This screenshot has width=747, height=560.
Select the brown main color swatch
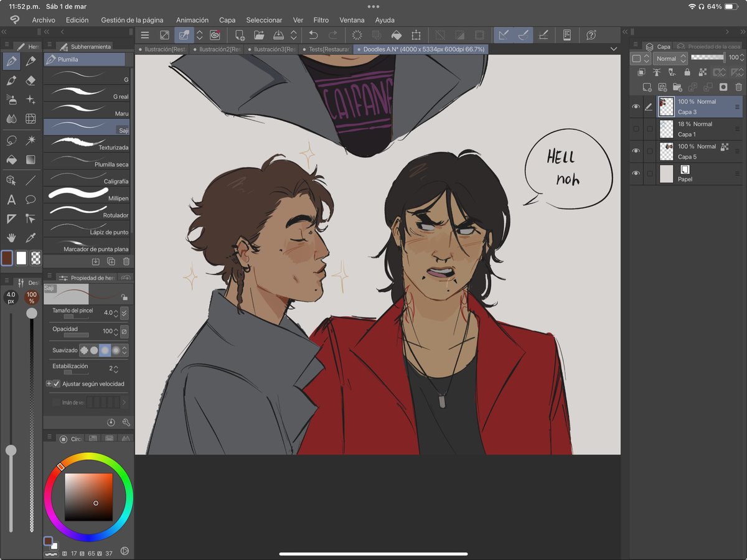tap(7, 258)
